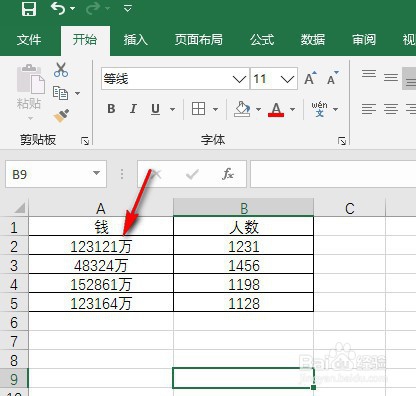Switch to the 插入 ribbon tab

(x=136, y=40)
